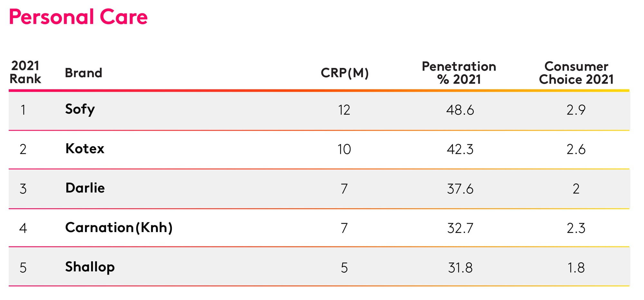Click the Sofy brand name

pyautogui.click(x=80, y=109)
